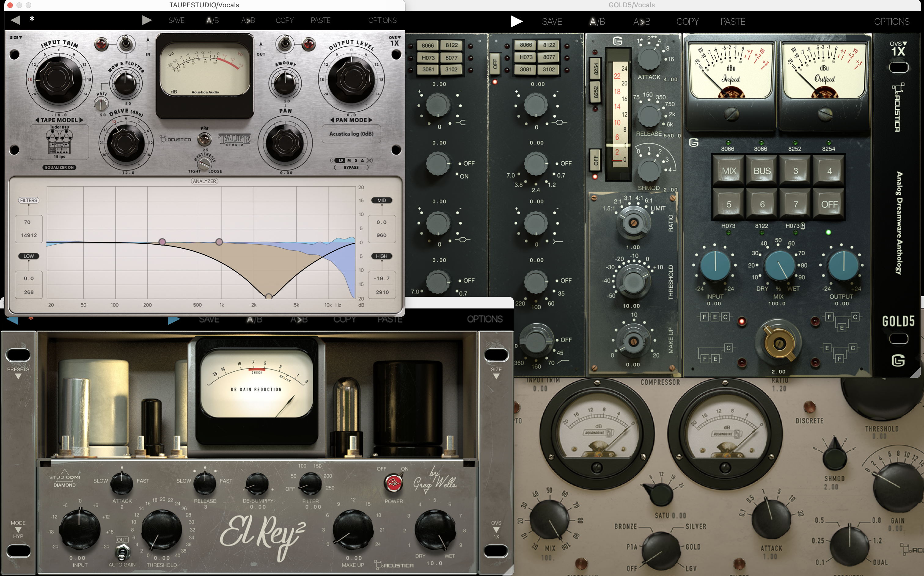This screenshot has width=924, height=576.
Task: Open the PRESETS dropdown on El Rey
Action: 18,373
